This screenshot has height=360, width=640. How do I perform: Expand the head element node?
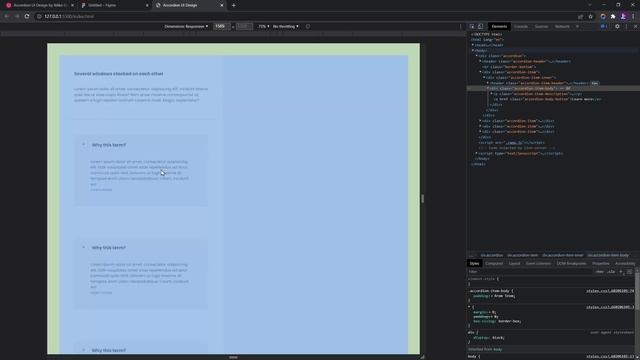tap(473, 45)
